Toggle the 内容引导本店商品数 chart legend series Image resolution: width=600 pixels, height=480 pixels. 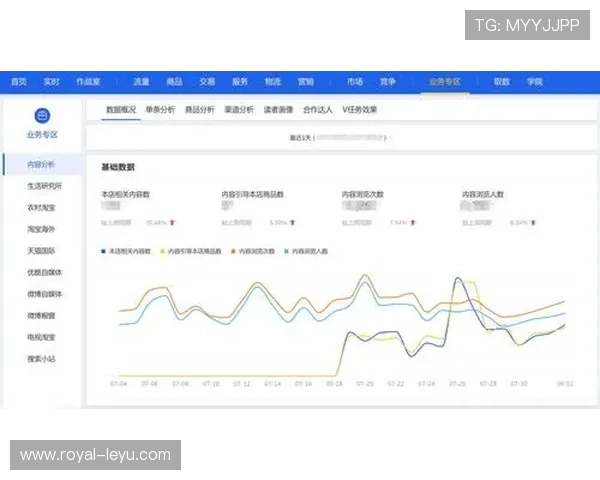[x=191, y=251]
